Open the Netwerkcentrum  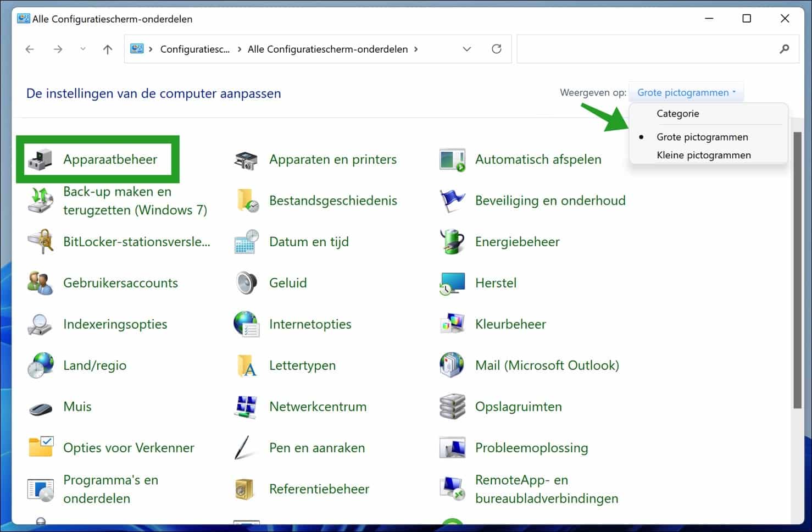pyautogui.click(x=318, y=406)
